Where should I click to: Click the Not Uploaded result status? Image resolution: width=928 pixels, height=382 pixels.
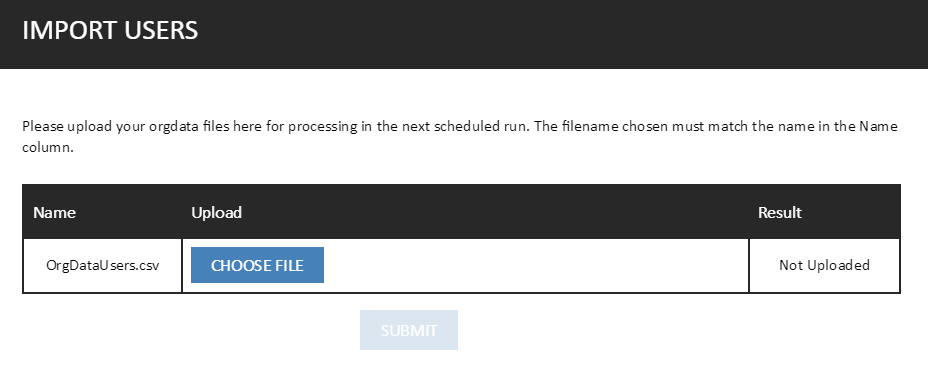pyautogui.click(x=824, y=265)
